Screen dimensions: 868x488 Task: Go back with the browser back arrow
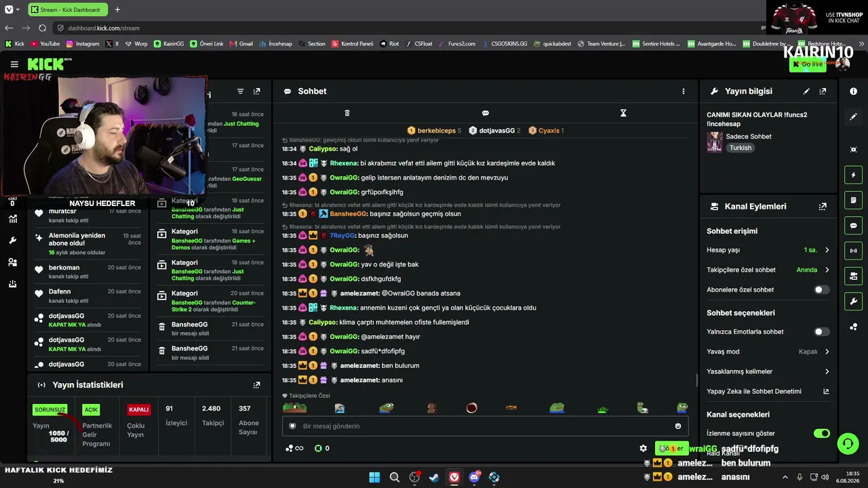(9, 28)
